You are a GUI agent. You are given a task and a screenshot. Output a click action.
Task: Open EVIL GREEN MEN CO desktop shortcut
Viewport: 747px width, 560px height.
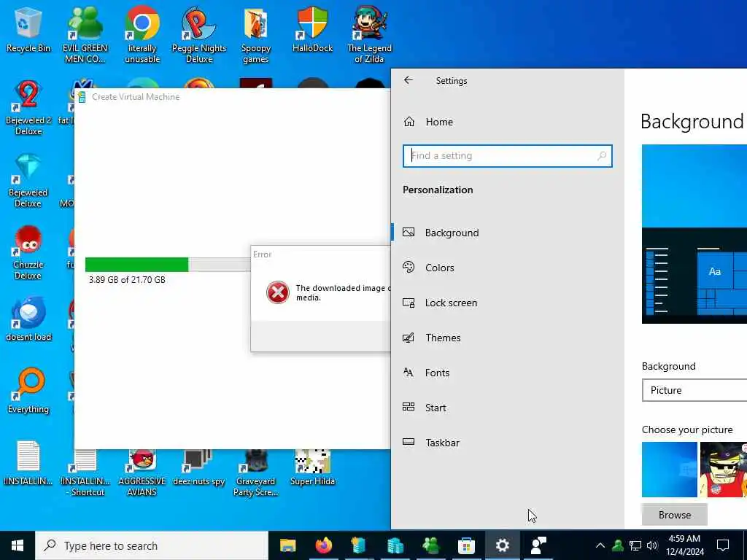coord(85,34)
